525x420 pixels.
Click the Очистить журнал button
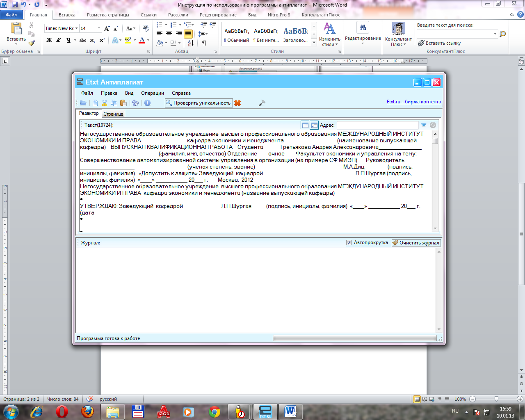click(416, 242)
